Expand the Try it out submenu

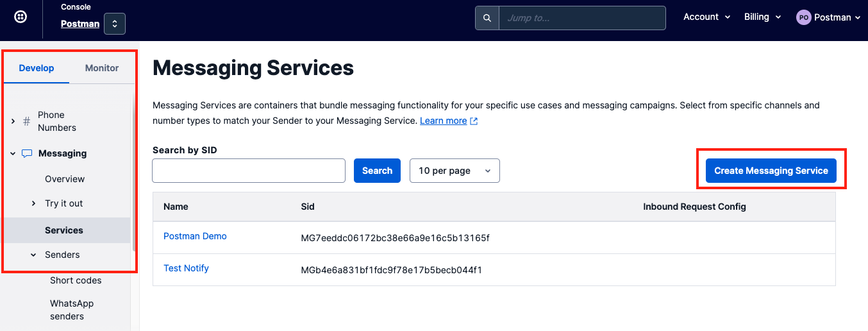click(33, 203)
